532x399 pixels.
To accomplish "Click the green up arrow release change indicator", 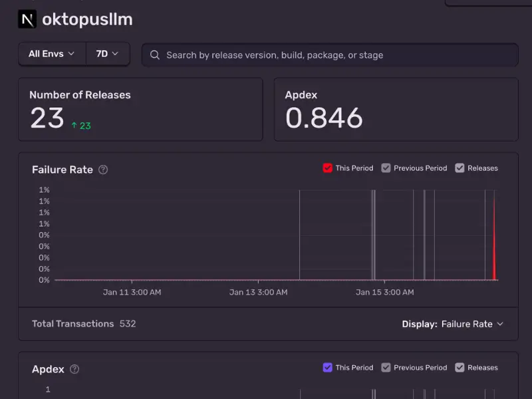I will click(x=75, y=126).
